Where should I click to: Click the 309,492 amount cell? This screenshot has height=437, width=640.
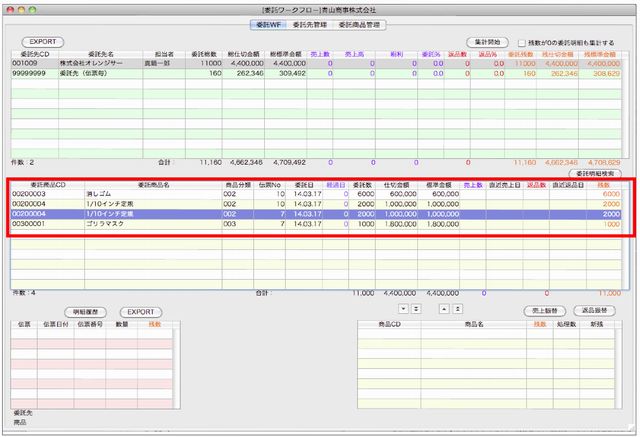coord(286,73)
